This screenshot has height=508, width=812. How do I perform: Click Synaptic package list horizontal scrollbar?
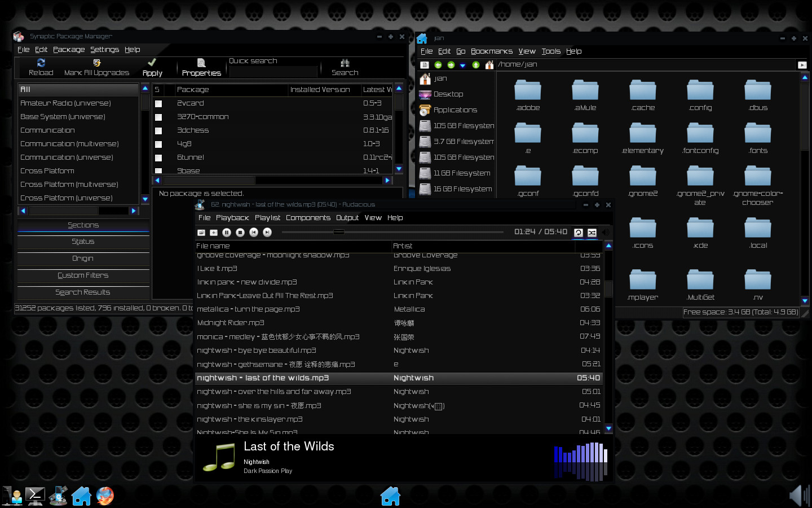(272, 181)
